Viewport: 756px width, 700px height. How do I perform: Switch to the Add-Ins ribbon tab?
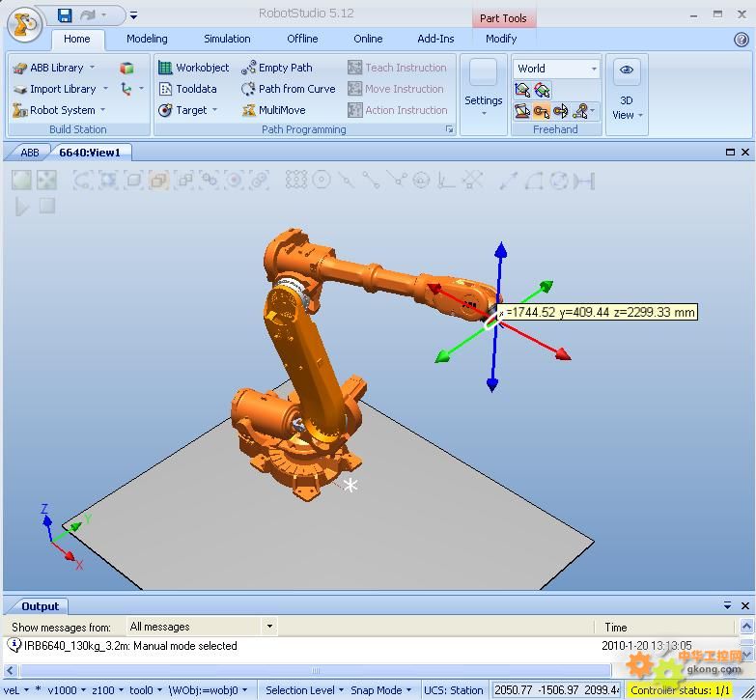click(x=435, y=39)
